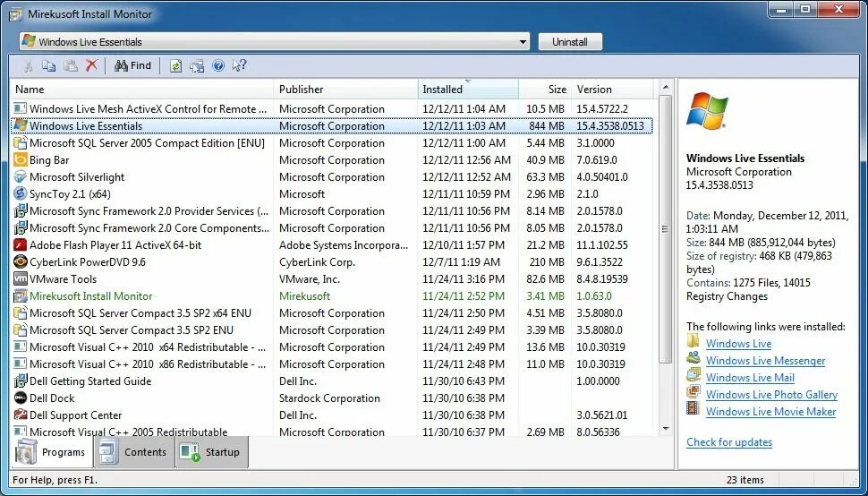Screen dimensions: 868x496
Task: Click the Windows Live Messenger link icon
Action: pyautogui.click(x=694, y=357)
